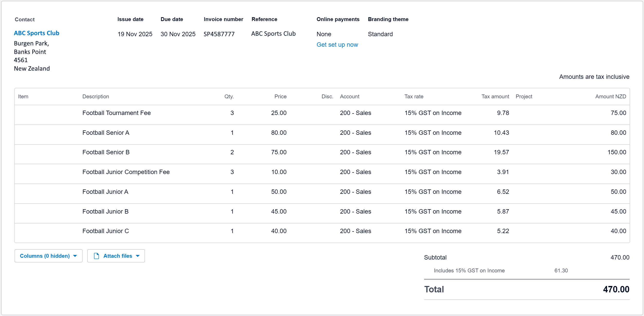Click the Football Junior C amount 40.00
This screenshot has width=644, height=316.
coord(618,231)
